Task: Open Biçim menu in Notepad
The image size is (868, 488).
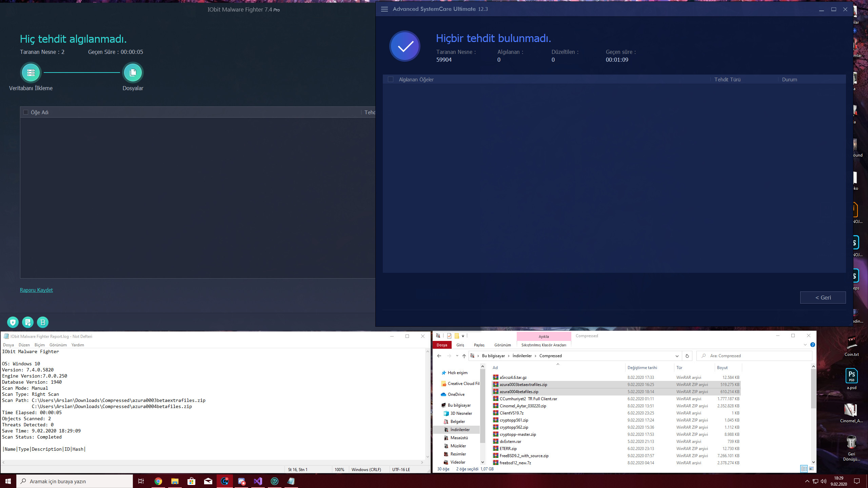Action: (x=39, y=345)
